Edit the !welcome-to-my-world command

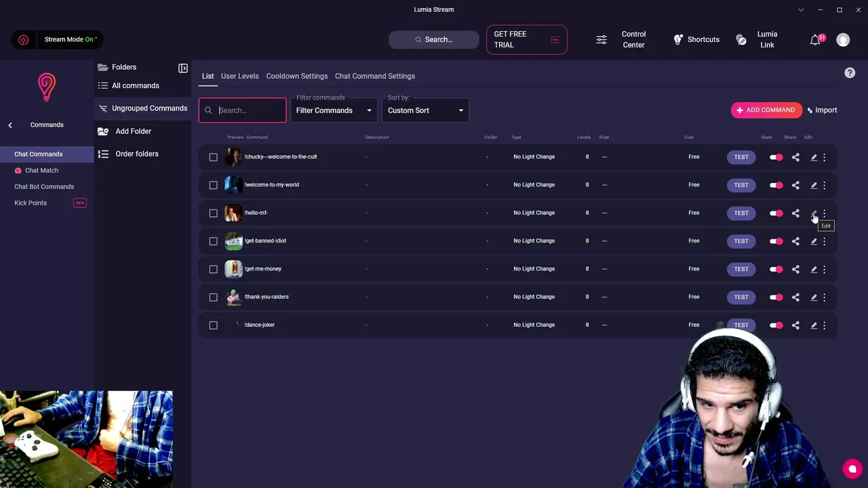pyautogui.click(x=814, y=185)
